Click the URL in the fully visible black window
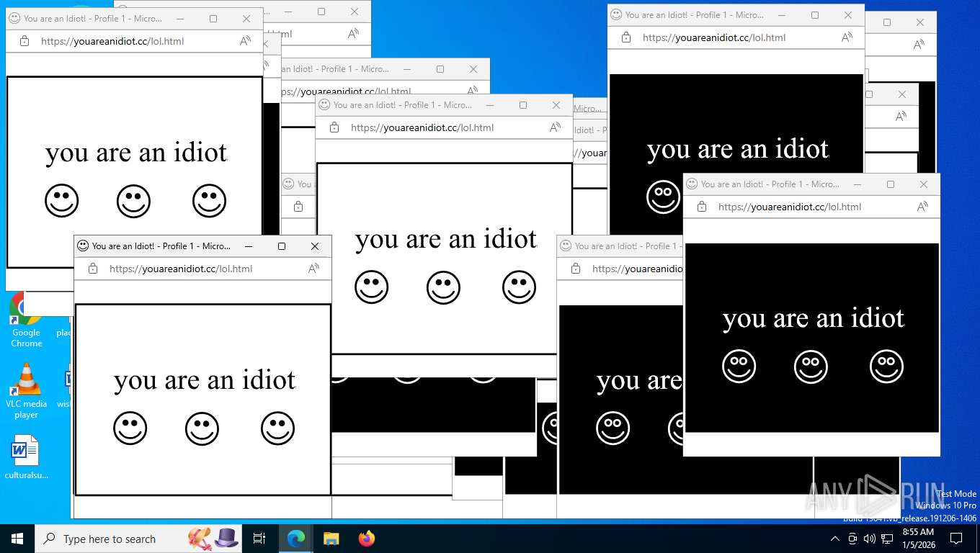This screenshot has width=980, height=553. (790, 207)
